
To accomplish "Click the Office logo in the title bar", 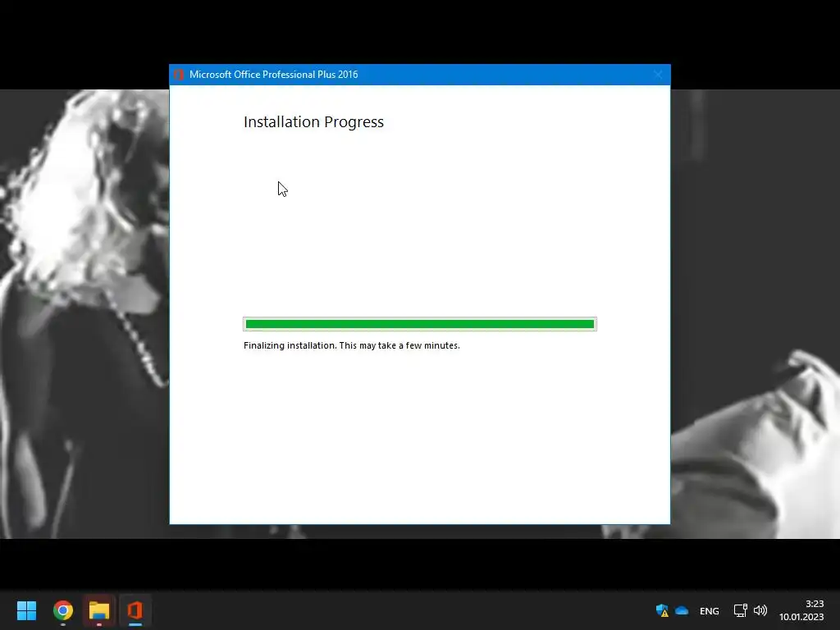I will (179, 75).
